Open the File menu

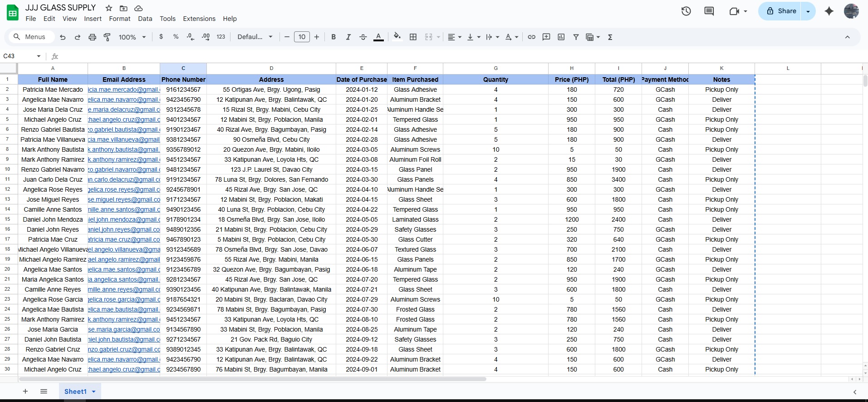(31, 19)
